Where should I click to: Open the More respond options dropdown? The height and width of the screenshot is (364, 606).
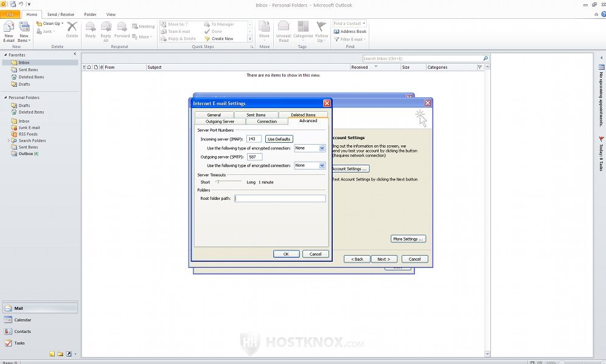pos(142,36)
